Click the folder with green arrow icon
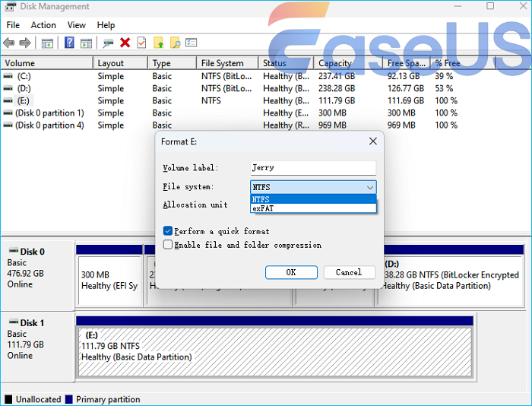Viewport: 532px width, 406px height. click(159, 43)
